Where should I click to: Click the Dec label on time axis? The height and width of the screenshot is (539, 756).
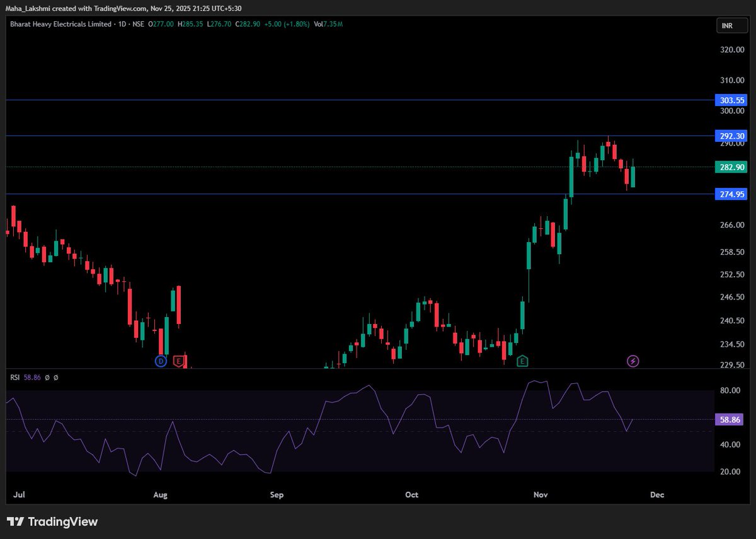tap(656, 495)
